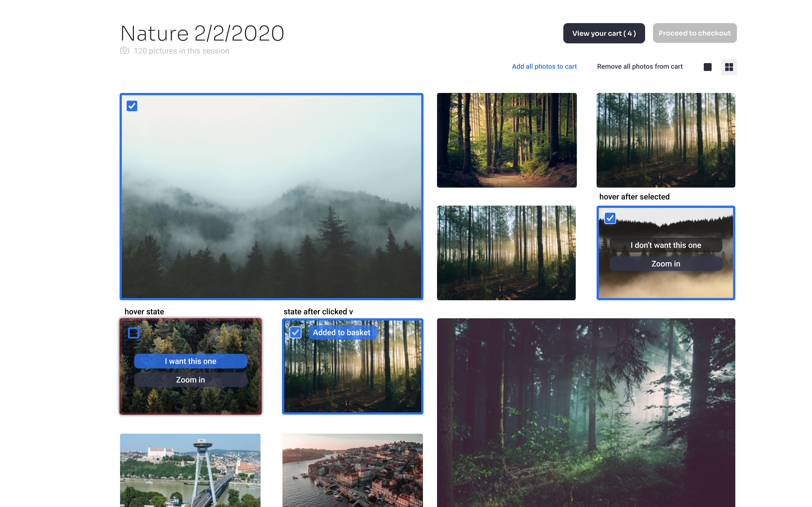Open the large dark misty forest photo
Screen dimensions: 812x507
click(x=586, y=412)
